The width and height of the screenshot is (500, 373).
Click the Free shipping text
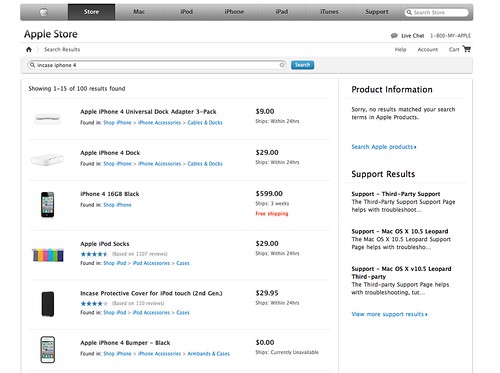point(272,214)
